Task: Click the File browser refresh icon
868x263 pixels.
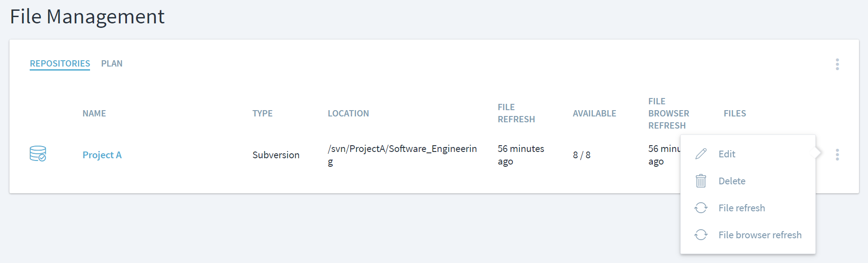Action: (x=701, y=235)
